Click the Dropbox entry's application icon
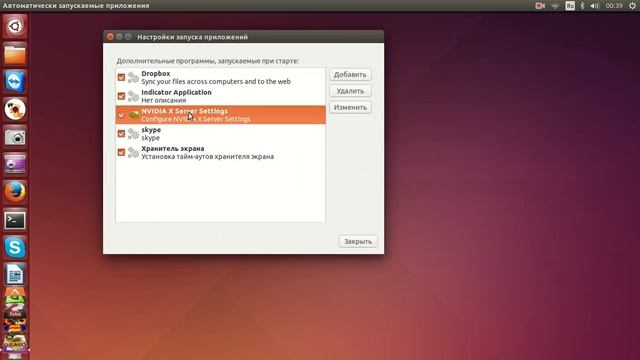Screen dimensions: 640x360 (x=133, y=77)
